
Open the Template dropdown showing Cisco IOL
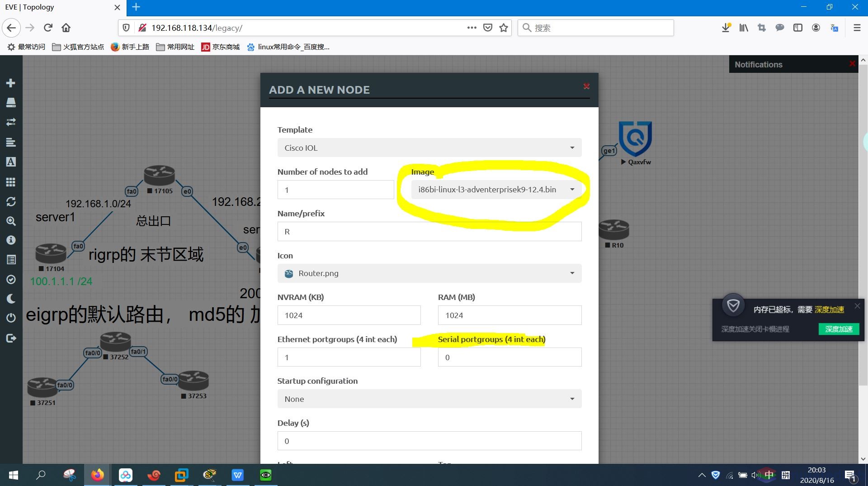click(x=429, y=148)
